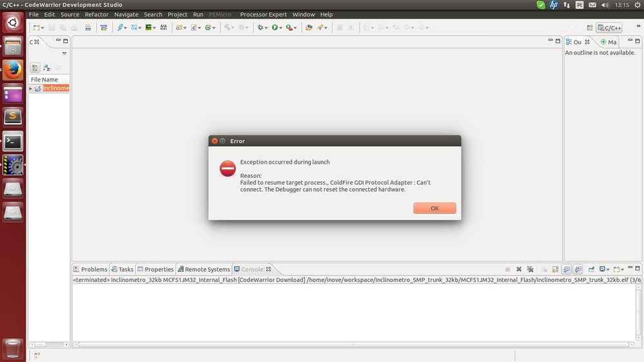Click the status bar icon at bottom left
The height and width of the screenshot is (362, 644).
pos(37,355)
